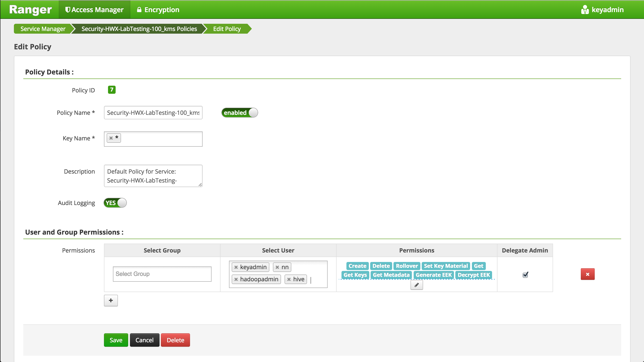
Task: Remove hadoopadmin user tag
Action: (x=236, y=279)
